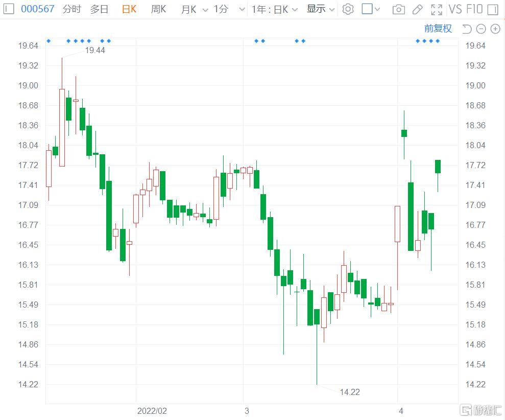Screen dimensions: 505x420
Task: Select the 周K weekly candlestick tab
Action: coord(158,9)
